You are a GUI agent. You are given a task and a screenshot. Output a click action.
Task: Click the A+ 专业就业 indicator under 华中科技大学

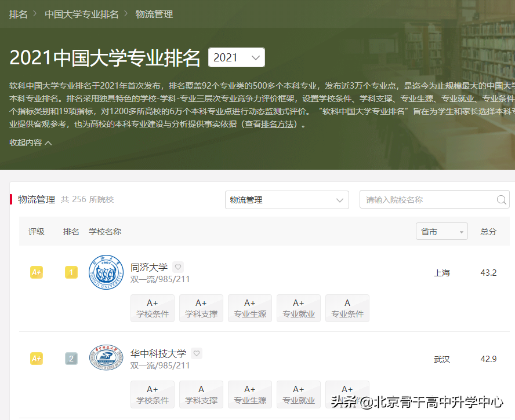[x=299, y=395]
